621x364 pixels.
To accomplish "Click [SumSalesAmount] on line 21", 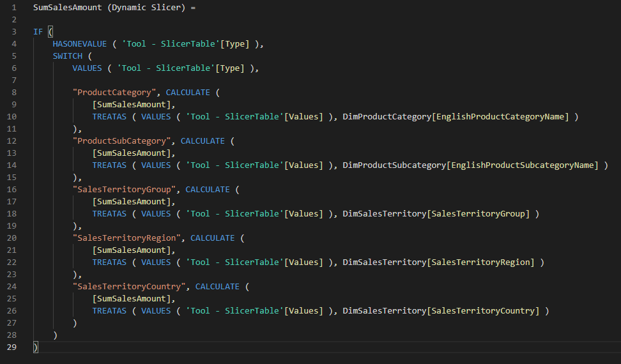I will (x=131, y=250).
